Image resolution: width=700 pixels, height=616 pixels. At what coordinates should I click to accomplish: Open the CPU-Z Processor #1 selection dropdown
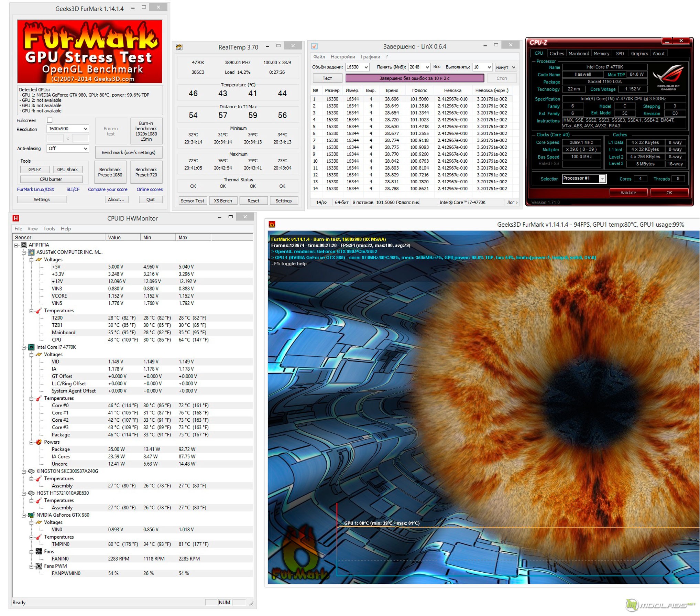pos(584,179)
